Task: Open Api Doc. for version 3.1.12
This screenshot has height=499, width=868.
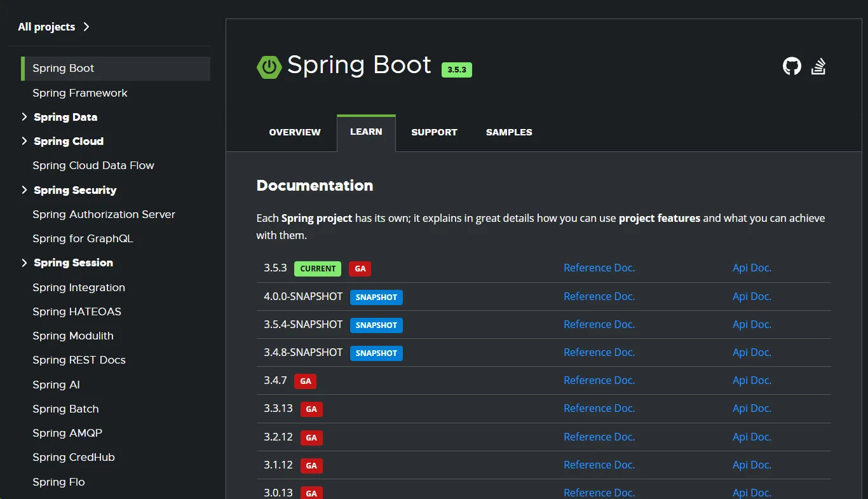Action: [752, 465]
